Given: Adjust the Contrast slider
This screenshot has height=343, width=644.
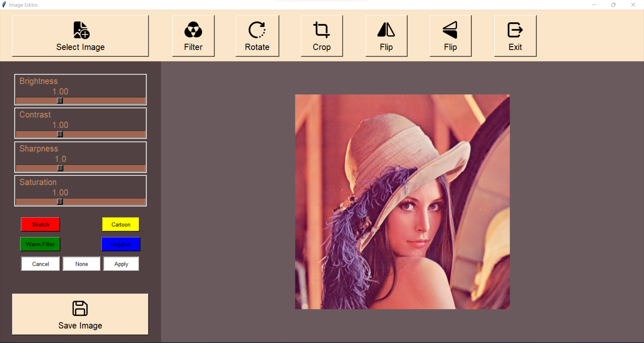Looking at the screenshot, I should click(60, 134).
